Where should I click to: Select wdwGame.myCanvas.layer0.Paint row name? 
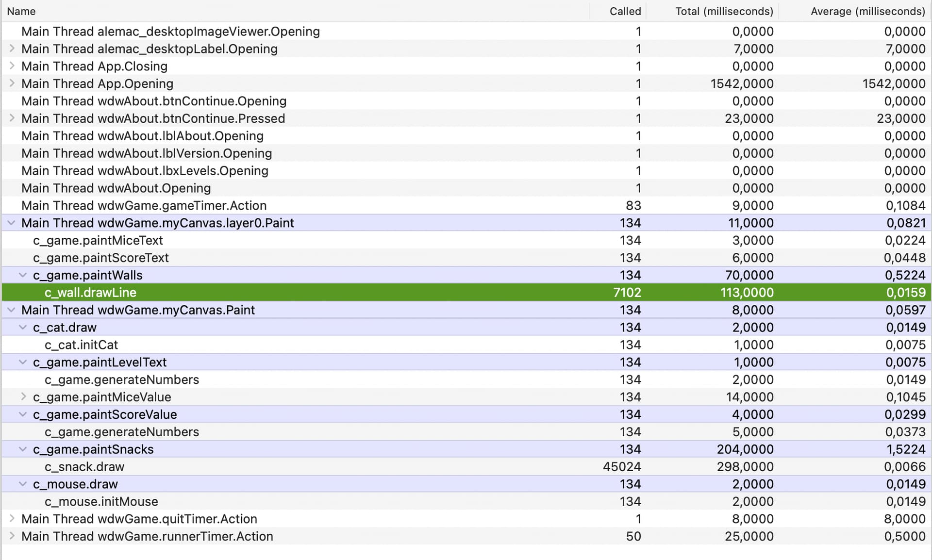point(158,223)
